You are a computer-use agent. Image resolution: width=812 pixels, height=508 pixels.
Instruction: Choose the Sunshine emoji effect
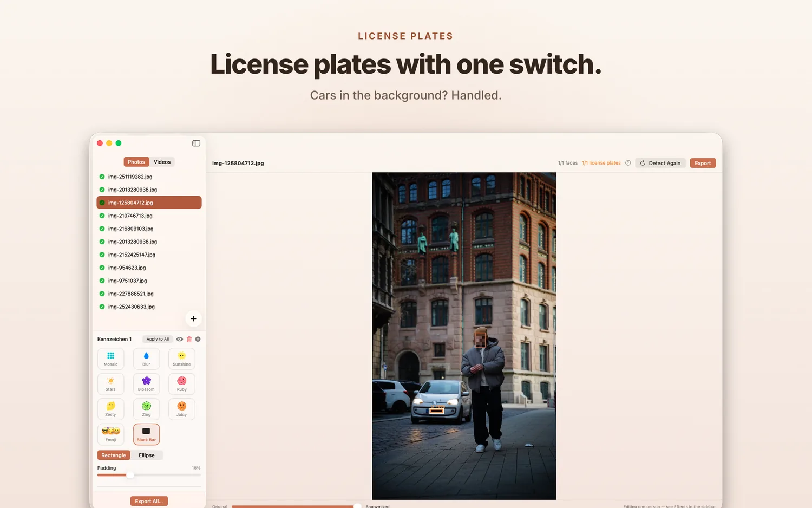coord(182,359)
